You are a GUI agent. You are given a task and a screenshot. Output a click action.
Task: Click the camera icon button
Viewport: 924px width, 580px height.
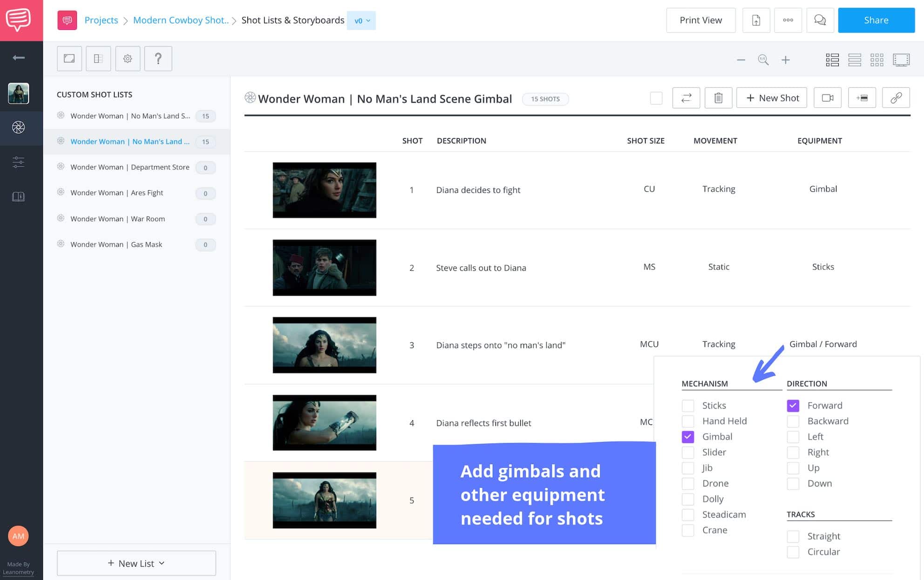coord(828,98)
